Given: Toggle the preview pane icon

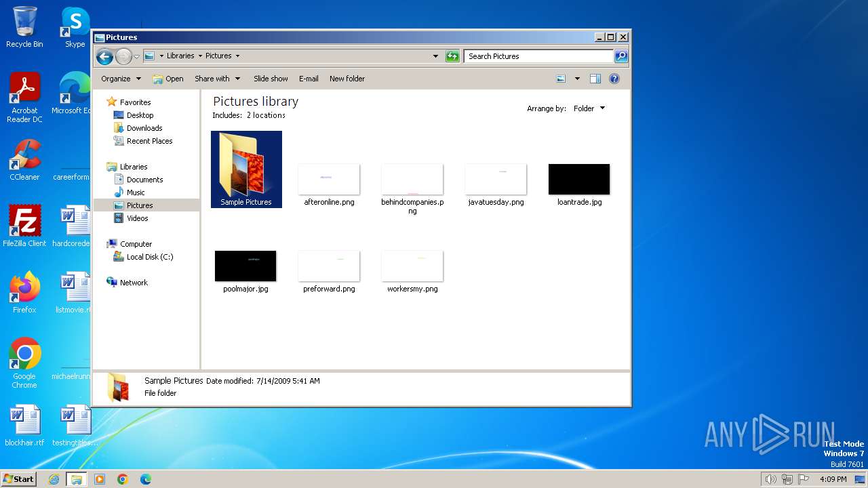Looking at the screenshot, I should [x=595, y=79].
